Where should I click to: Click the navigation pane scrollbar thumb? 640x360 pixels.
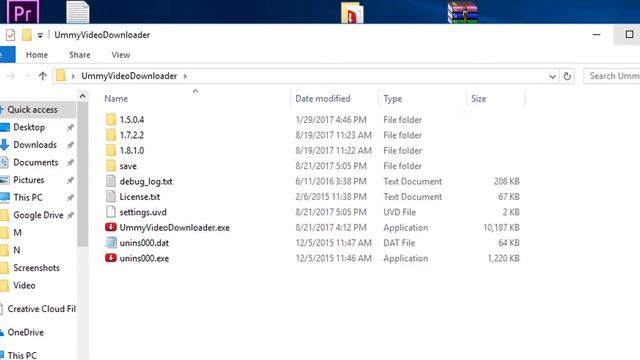(82, 174)
